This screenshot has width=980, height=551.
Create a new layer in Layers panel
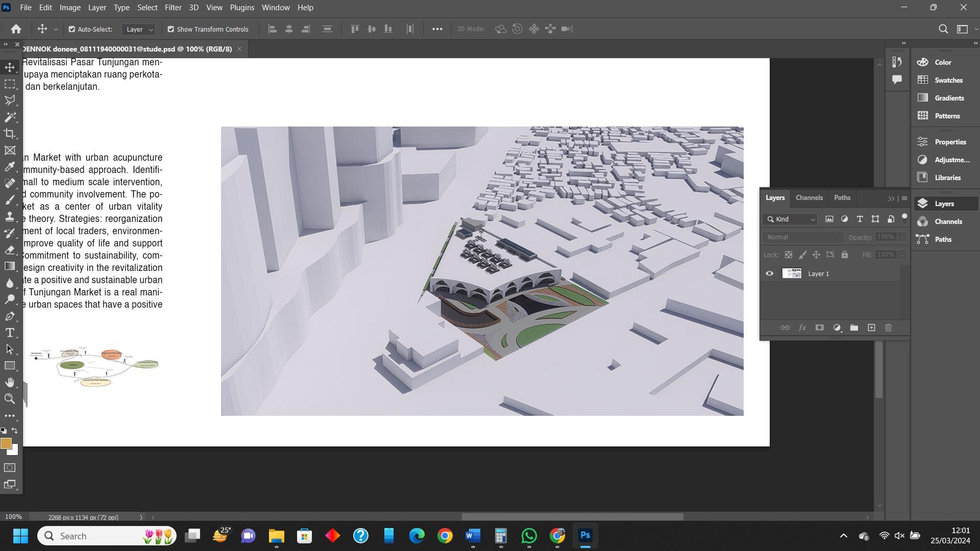point(871,328)
